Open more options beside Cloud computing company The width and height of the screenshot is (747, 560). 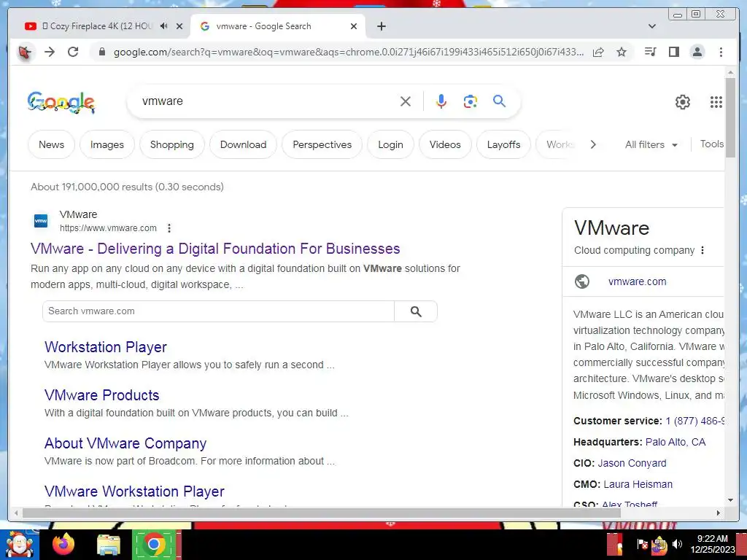tap(703, 250)
